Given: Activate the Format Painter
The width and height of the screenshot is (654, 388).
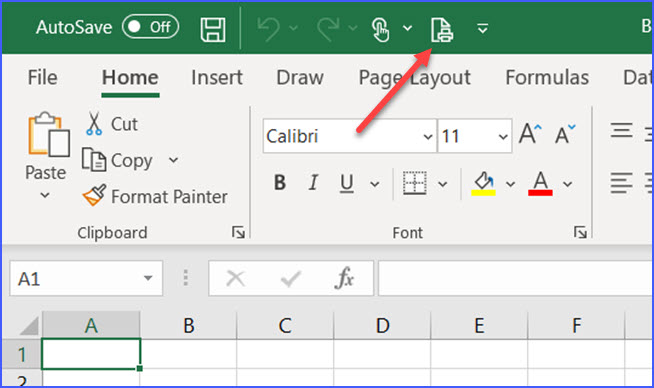Looking at the screenshot, I should [x=155, y=197].
